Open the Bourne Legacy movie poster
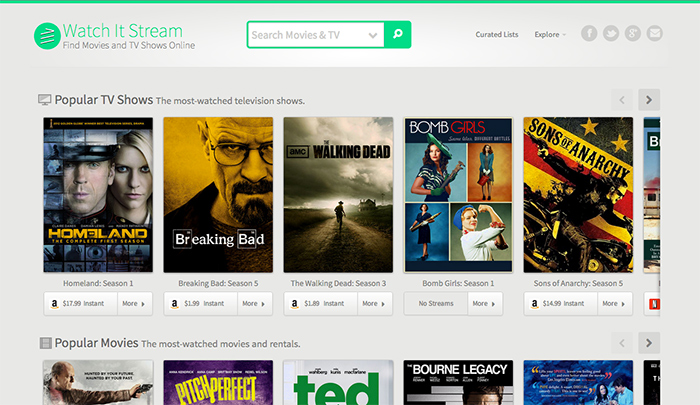 (x=458, y=383)
